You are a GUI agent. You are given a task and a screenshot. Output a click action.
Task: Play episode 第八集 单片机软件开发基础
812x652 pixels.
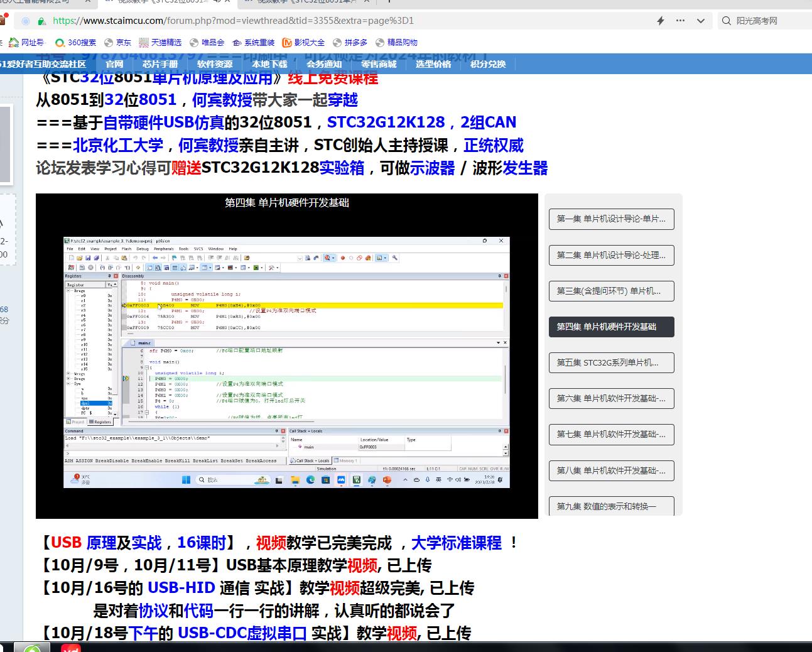pyautogui.click(x=611, y=470)
